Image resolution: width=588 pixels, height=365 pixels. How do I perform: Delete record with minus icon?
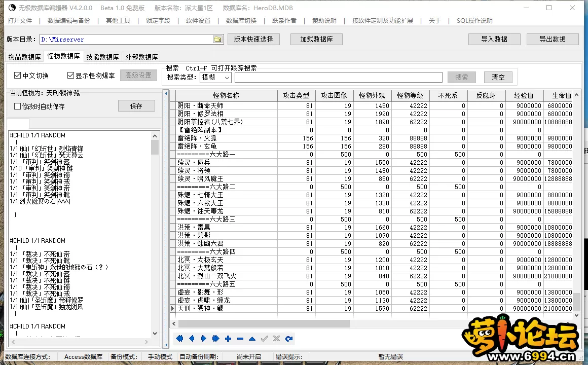click(240, 338)
